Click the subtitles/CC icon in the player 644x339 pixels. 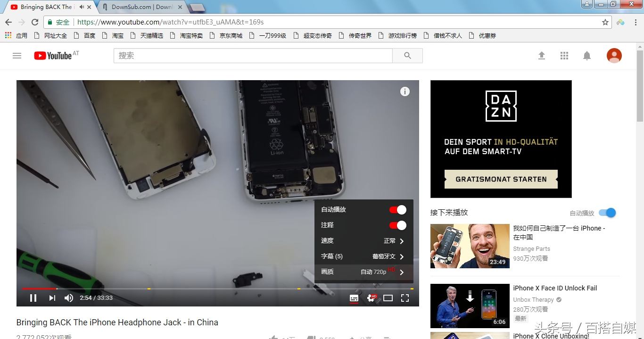click(354, 298)
